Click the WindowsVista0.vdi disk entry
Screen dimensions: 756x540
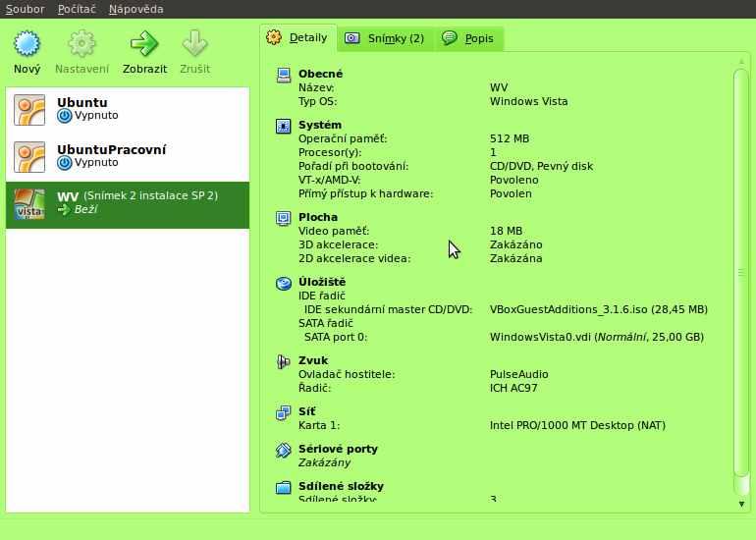pyautogui.click(x=597, y=337)
